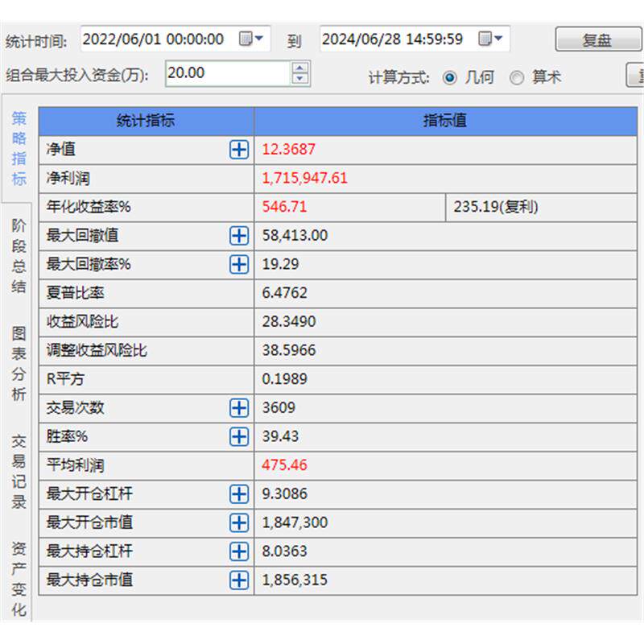This screenshot has height=644, width=644.
Task: Click the 统计指标 column header
Action: (x=147, y=122)
